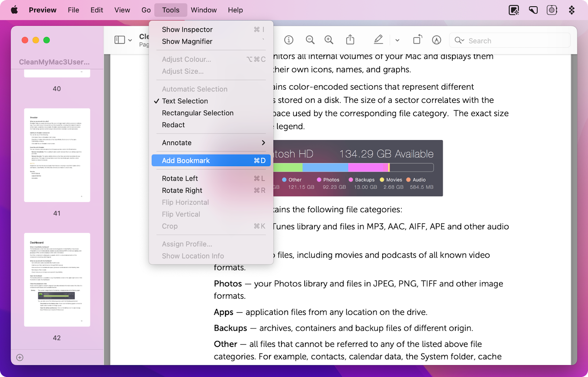Click the bold word 'Photos' in document
The image size is (588, 377).
[228, 284]
